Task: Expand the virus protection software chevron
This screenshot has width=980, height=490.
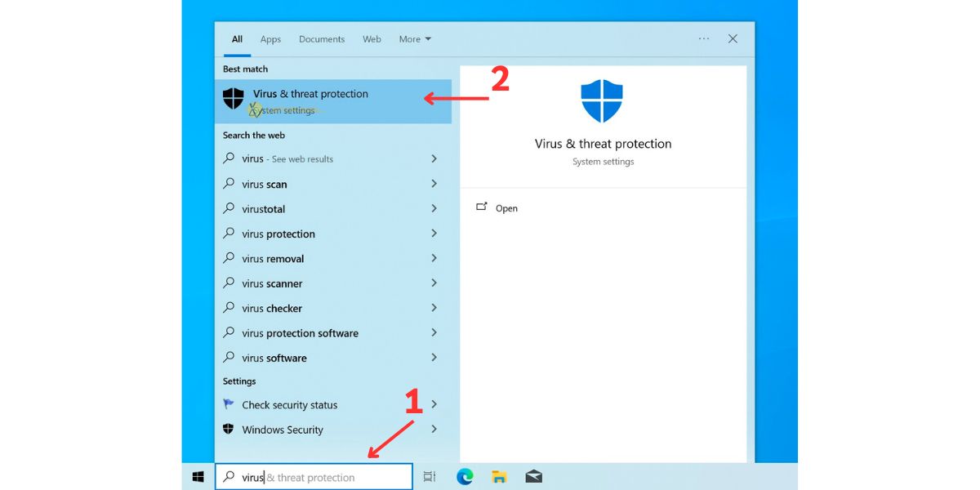Action: tap(434, 332)
